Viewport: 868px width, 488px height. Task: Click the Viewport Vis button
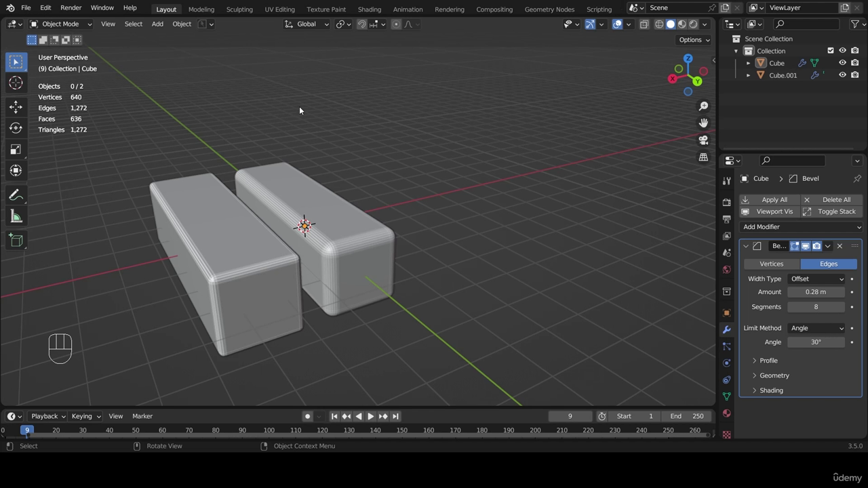(x=769, y=211)
